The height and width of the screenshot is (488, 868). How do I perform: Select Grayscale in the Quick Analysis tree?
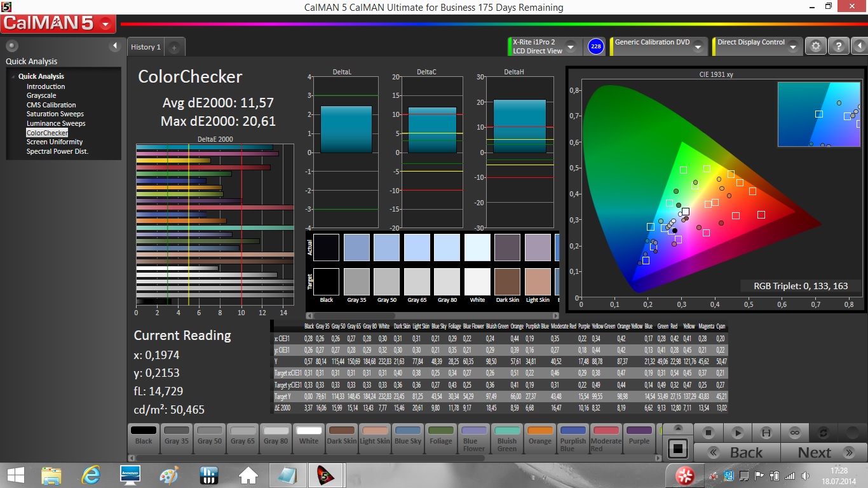click(x=41, y=96)
